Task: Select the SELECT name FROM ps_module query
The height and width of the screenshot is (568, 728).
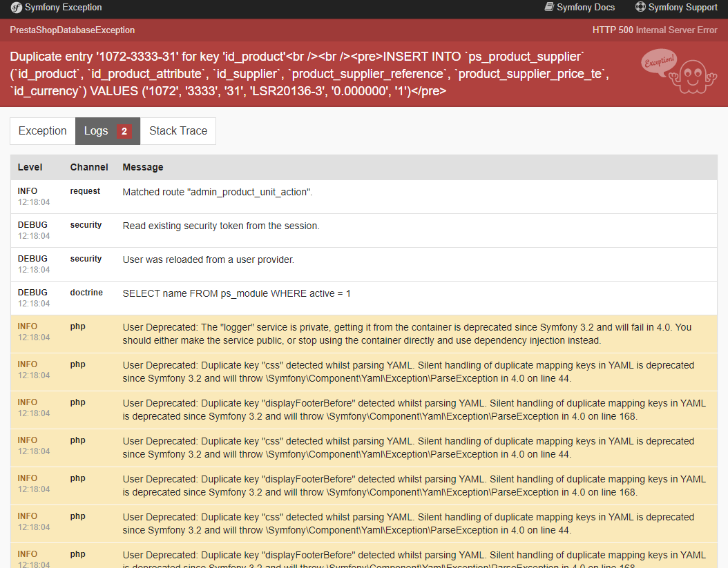Action: tap(237, 294)
